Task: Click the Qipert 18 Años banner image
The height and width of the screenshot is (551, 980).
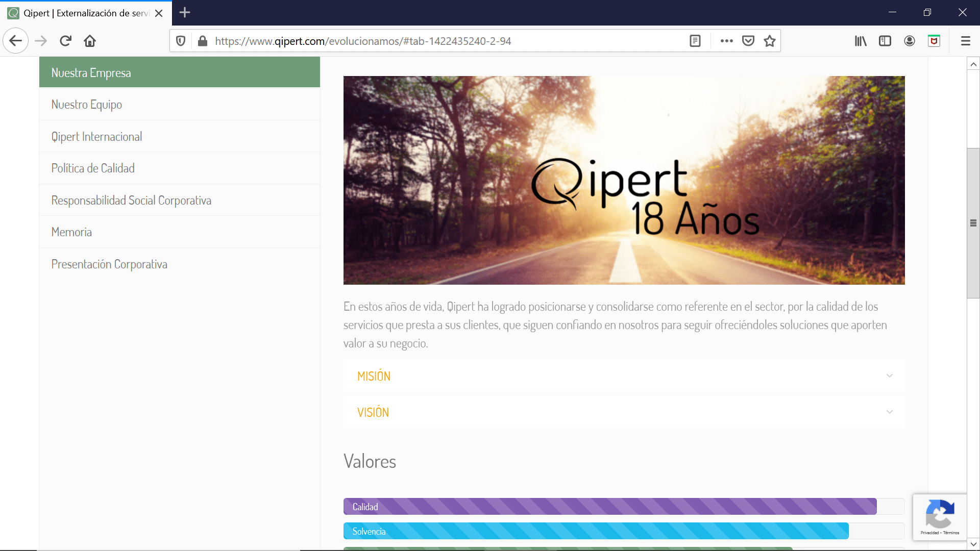Action: (x=624, y=180)
